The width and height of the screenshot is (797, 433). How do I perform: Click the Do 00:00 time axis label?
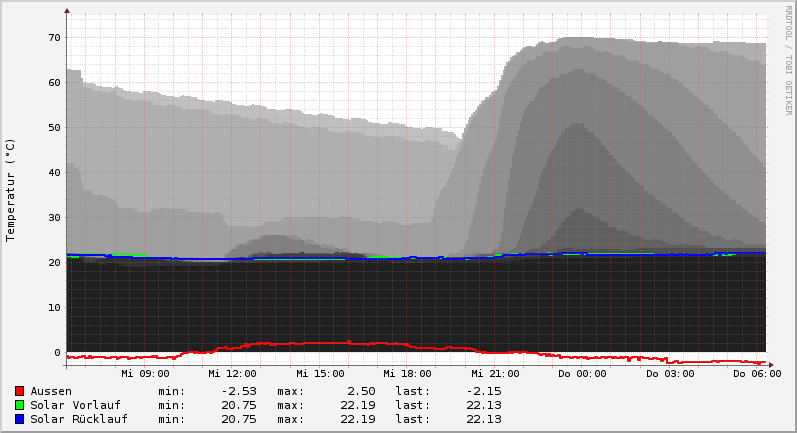(582, 374)
